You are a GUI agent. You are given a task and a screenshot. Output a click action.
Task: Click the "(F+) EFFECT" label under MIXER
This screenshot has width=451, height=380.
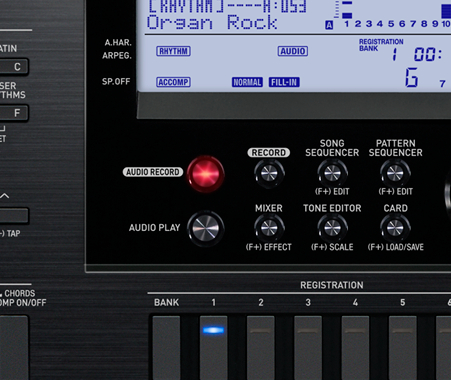pyautogui.click(x=269, y=247)
